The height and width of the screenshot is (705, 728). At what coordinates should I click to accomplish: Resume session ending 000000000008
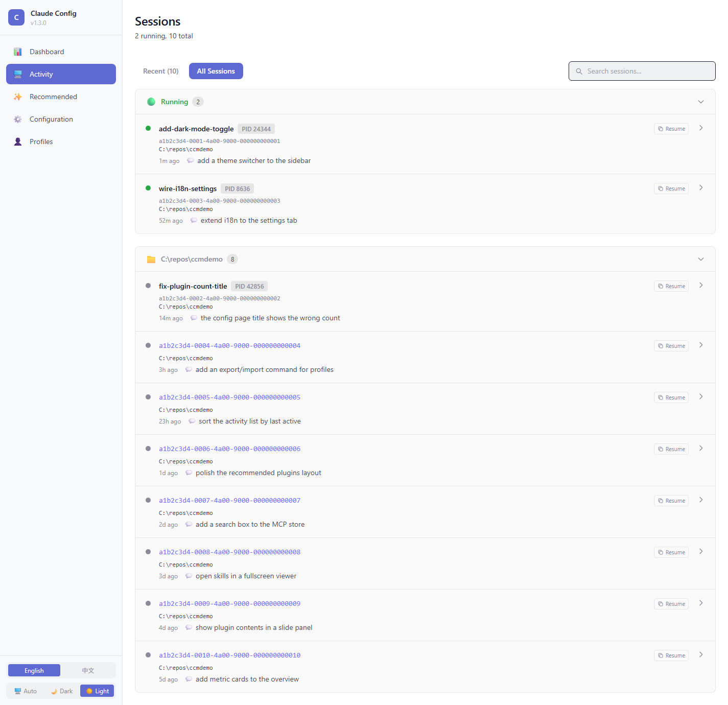click(671, 552)
